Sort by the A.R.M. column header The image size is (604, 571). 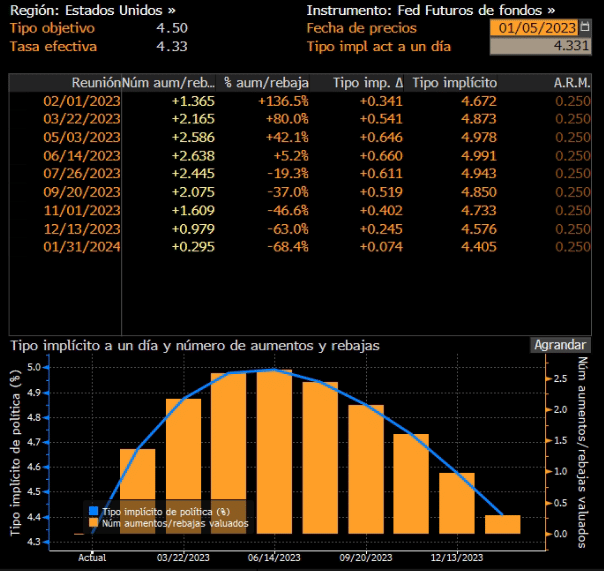point(545,83)
